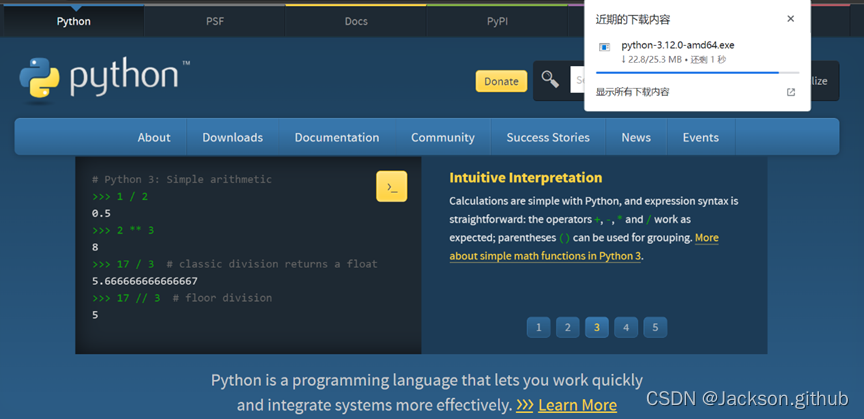Click the search magnifier icon

click(550, 80)
